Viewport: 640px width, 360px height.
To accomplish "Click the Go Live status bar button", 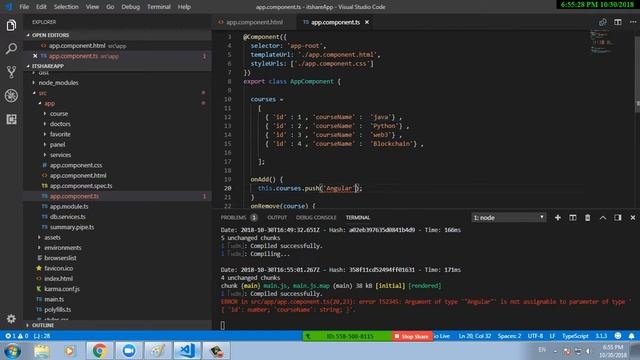I will 442,336.
